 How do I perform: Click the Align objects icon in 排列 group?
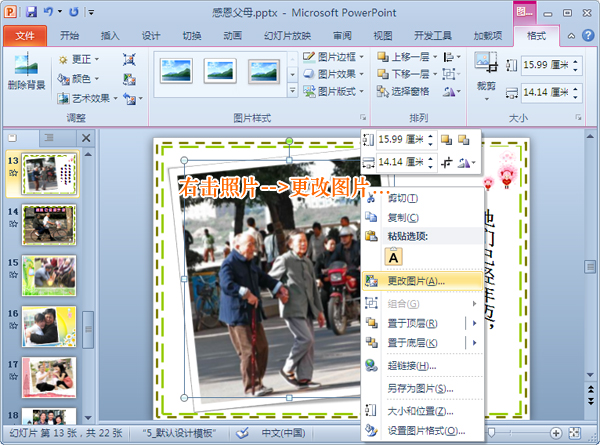coord(448,57)
